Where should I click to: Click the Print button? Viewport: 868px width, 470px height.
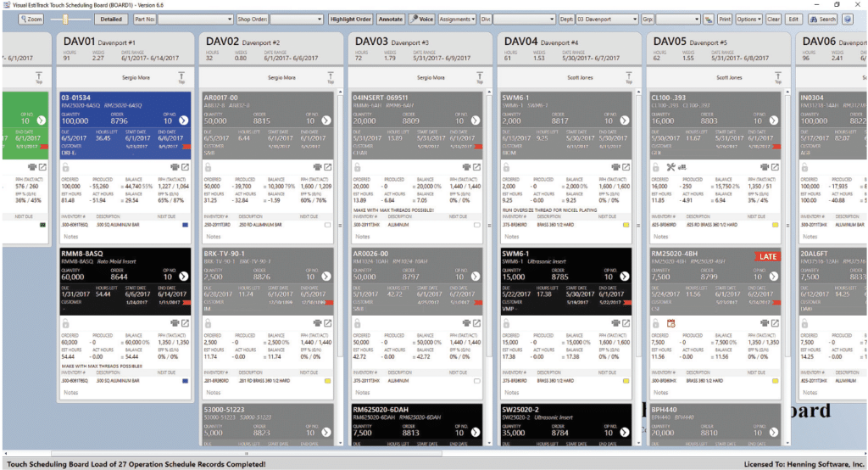[725, 19]
